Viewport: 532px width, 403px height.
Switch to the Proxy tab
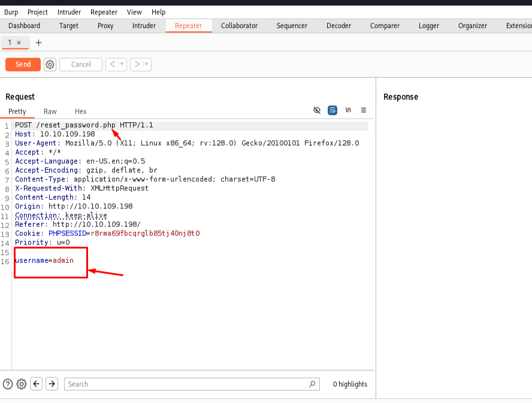click(x=105, y=26)
